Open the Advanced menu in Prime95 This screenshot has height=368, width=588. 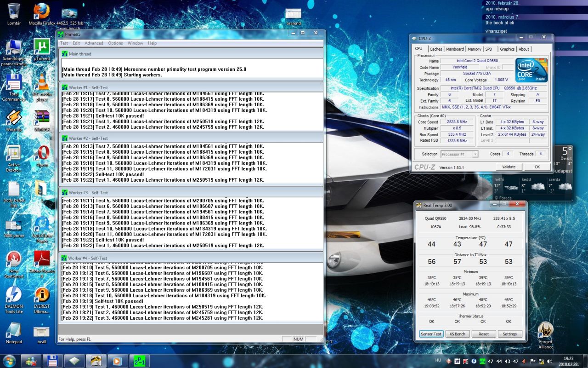tap(94, 43)
